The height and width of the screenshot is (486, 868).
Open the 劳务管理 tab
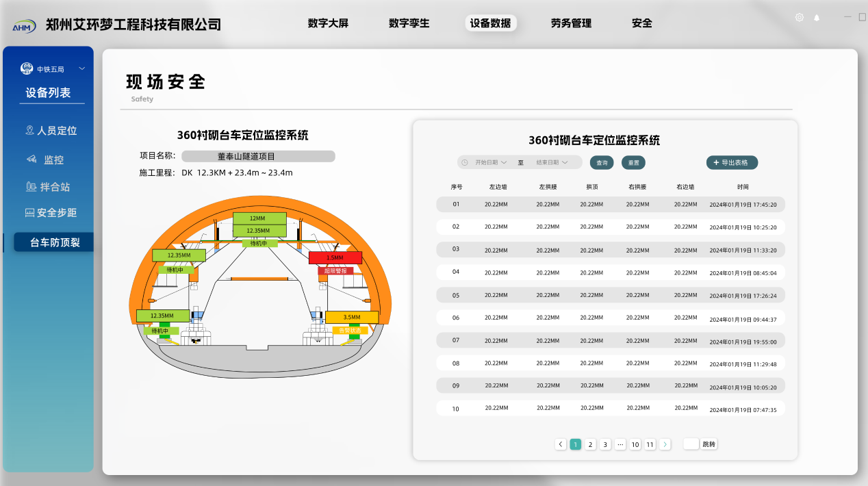pyautogui.click(x=571, y=23)
